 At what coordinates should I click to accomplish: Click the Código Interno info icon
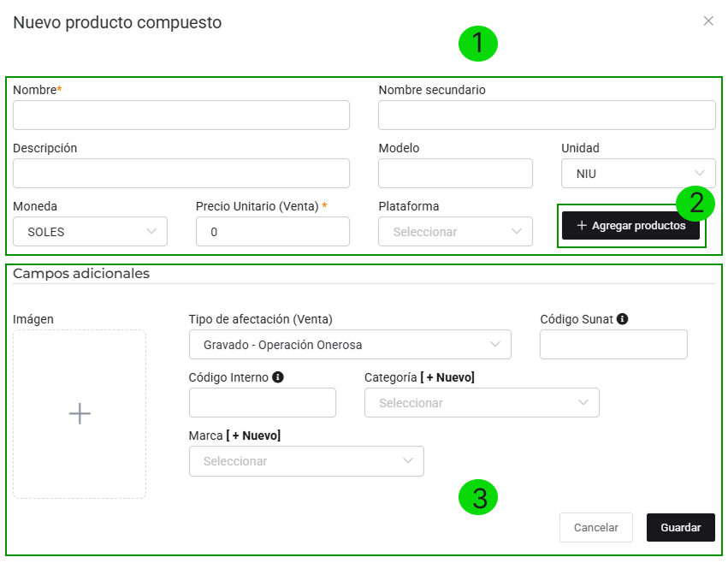278,377
